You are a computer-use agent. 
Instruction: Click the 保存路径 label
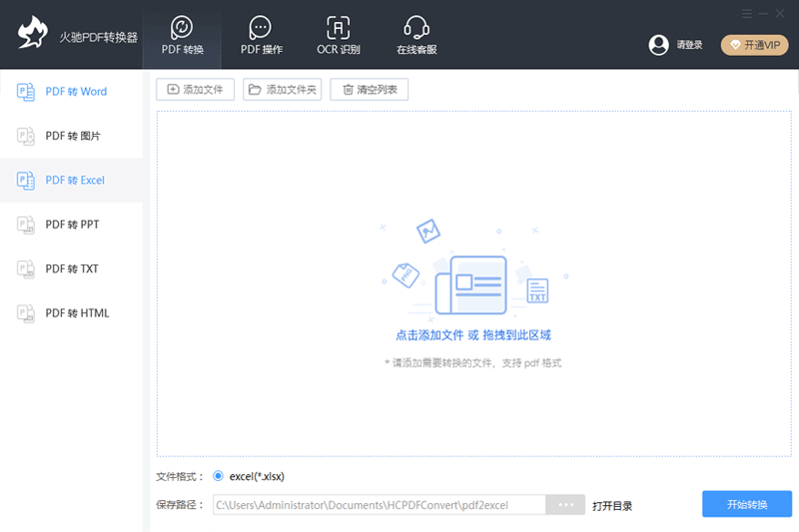coord(180,505)
